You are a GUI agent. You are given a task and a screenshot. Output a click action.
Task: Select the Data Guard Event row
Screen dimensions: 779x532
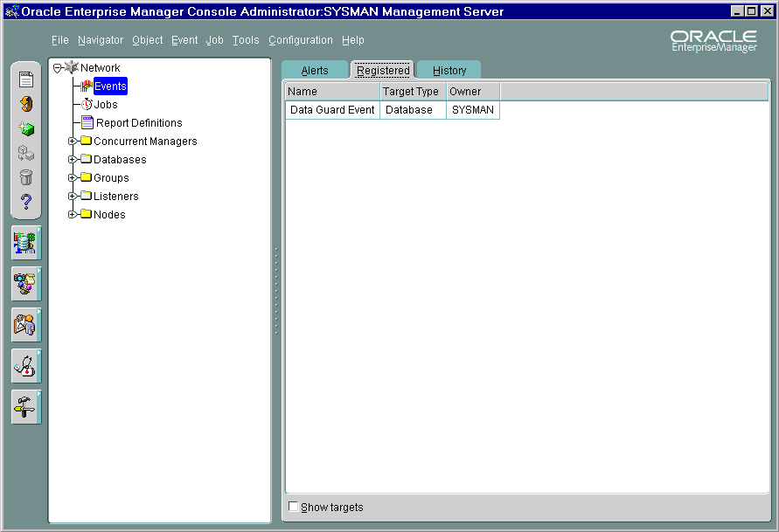tap(332, 110)
